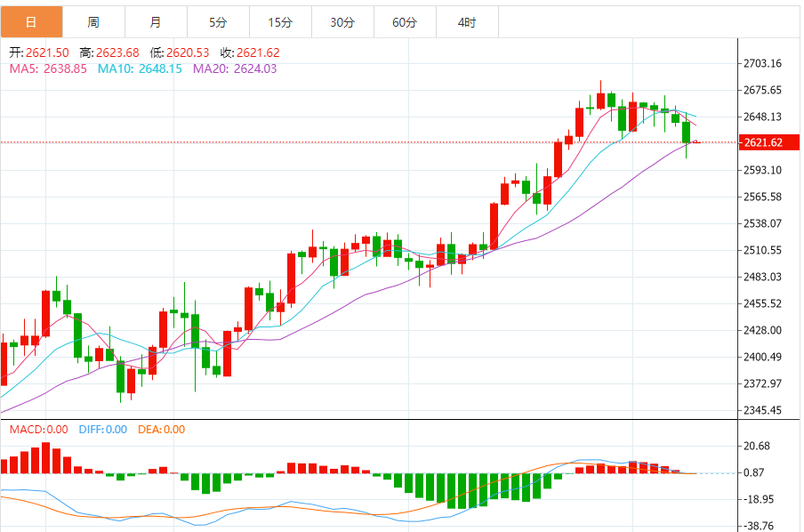Switch to the 5分 interval tab

[218, 21]
